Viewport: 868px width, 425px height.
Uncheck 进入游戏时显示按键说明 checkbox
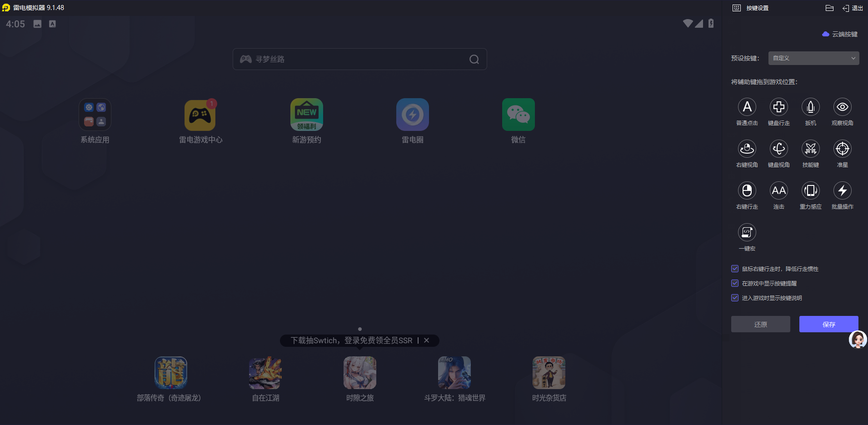(735, 298)
